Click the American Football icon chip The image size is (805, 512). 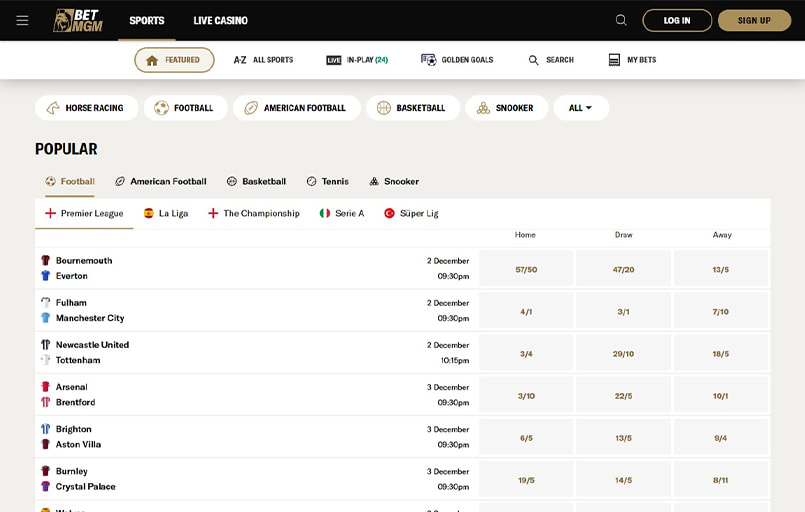pyautogui.click(x=251, y=108)
